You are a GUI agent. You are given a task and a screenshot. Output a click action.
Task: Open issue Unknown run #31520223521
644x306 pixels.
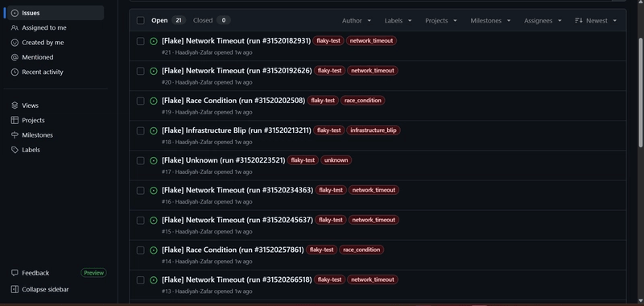tap(224, 160)
